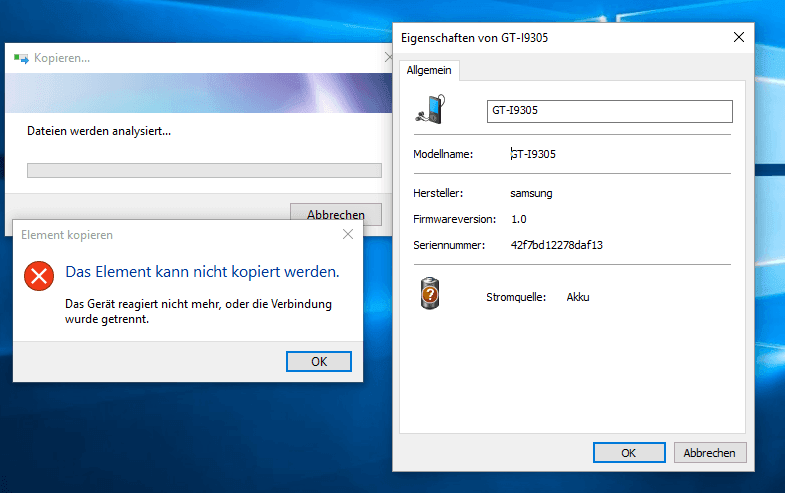Screen dimensions: 785x493
Task: Click the copy progress bar
Action: click(204, 170)
